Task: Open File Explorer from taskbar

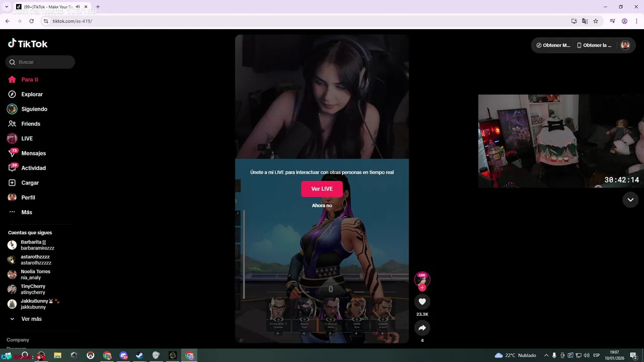Action: click(x=57, y=355)
